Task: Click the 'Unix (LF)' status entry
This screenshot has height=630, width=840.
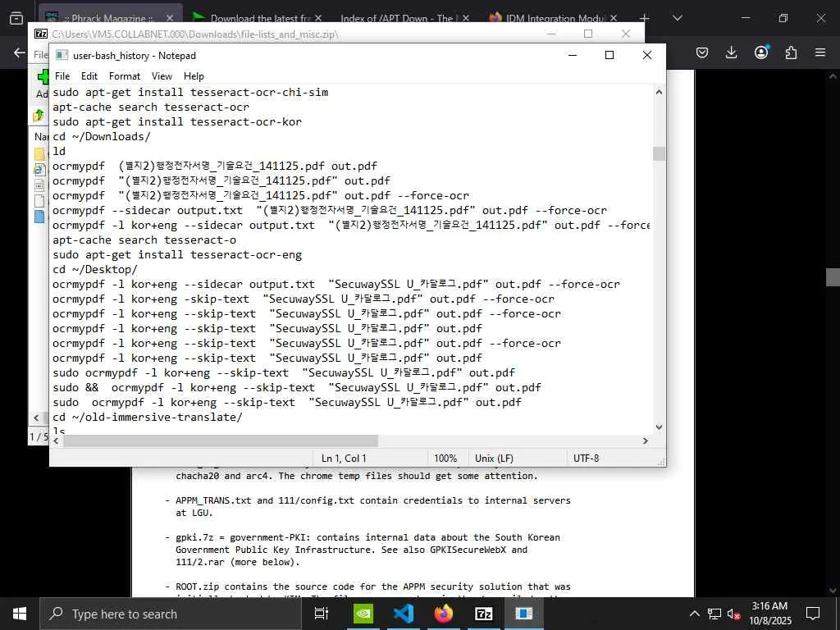Action: pyautogui.click(x=494, y=459)
